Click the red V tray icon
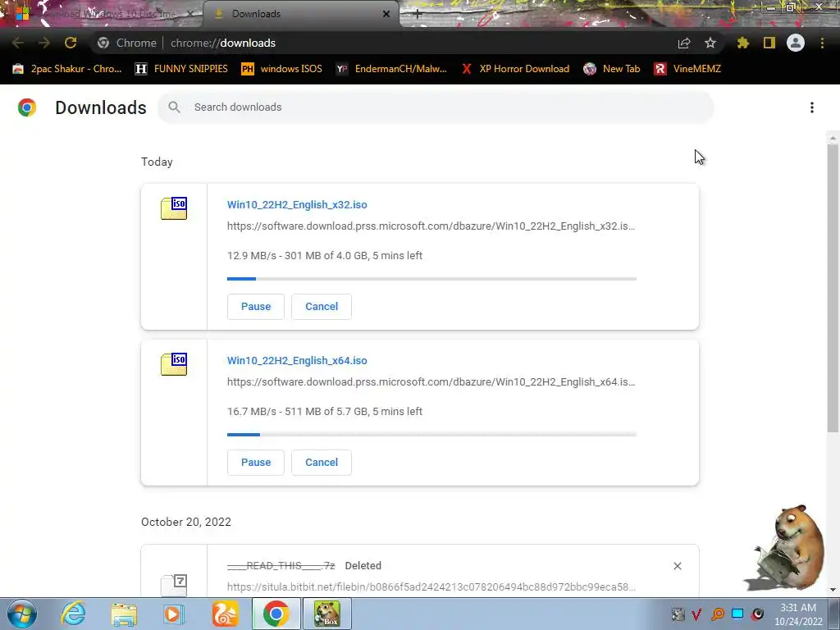 coord(697,614)
